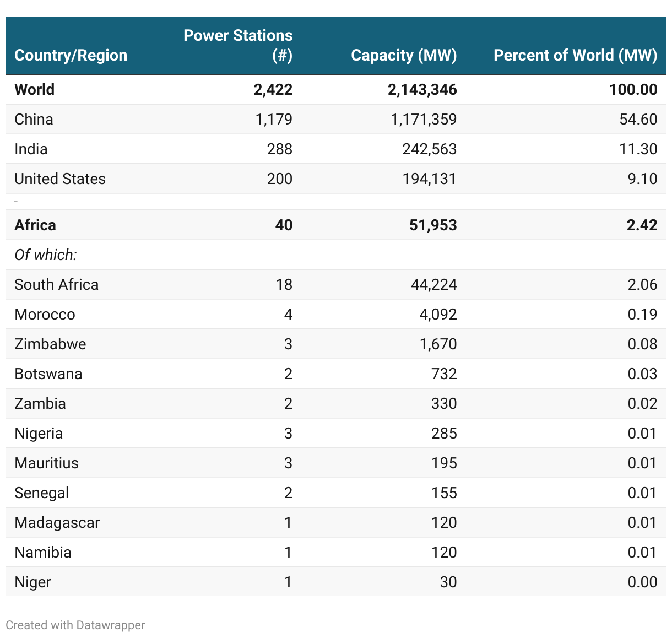Screen dimensions: 672x638
Task: Click Nigeria's capacity value 285
Action: [x=444, y=433]
